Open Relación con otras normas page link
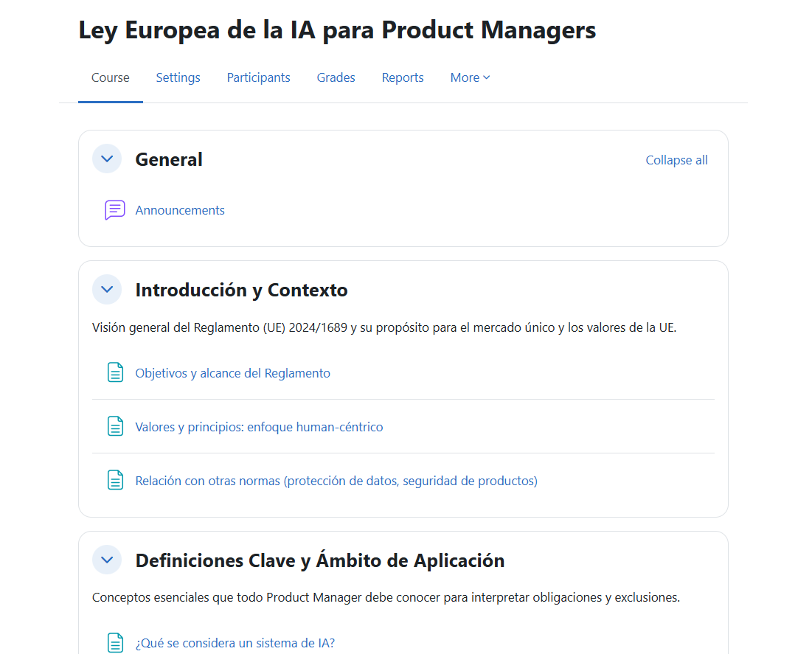 pos(336,481)
